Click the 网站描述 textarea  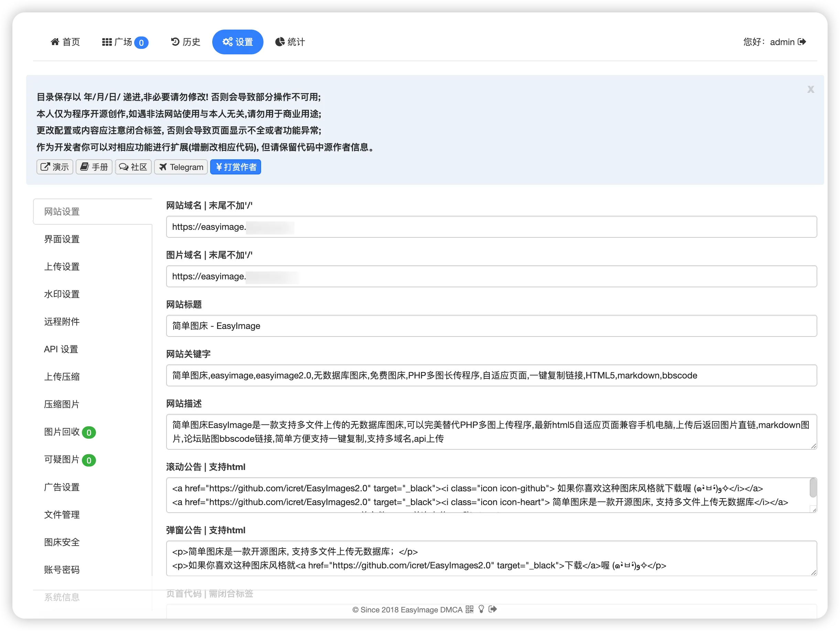[x=492, y=432]
